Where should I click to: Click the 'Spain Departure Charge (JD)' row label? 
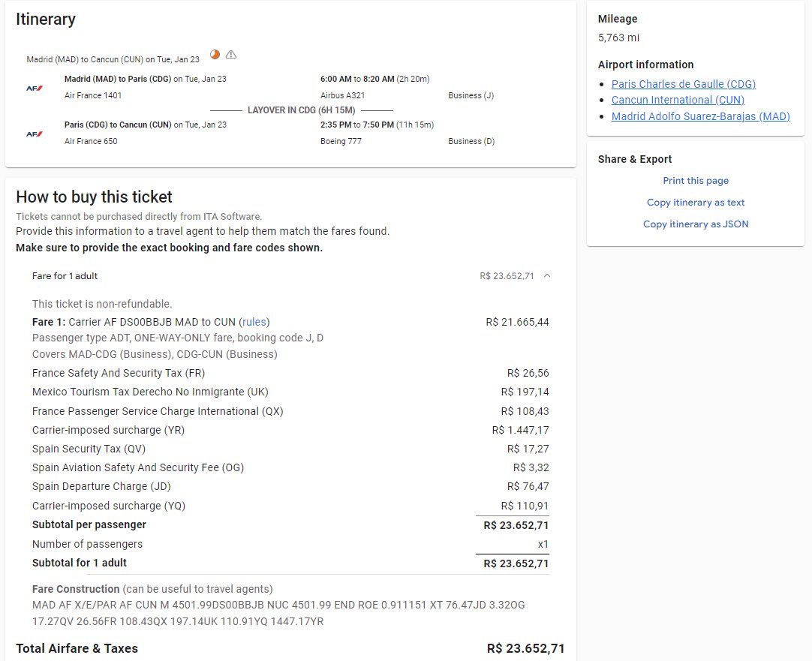point(101,487)
